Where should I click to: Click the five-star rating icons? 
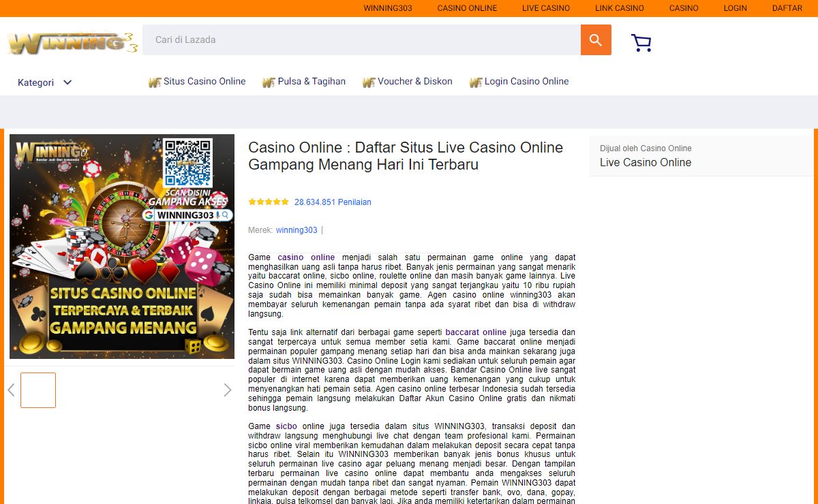point(269,202)
